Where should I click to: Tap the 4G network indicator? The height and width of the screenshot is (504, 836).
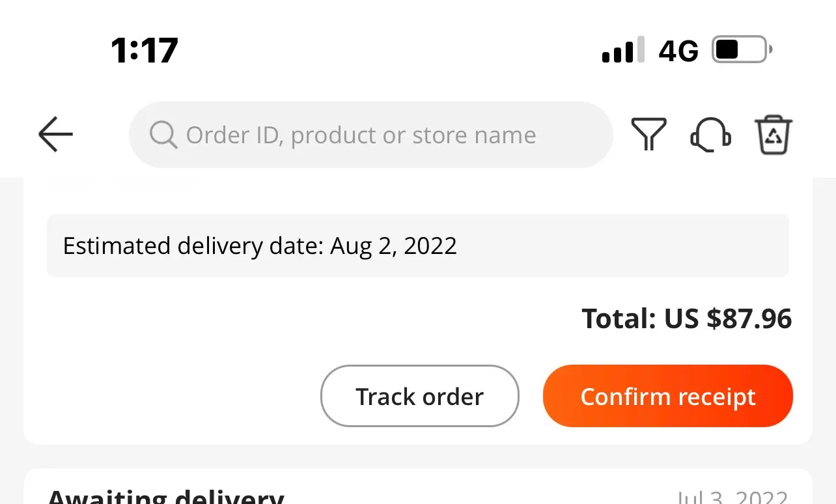tap(678, 51)
